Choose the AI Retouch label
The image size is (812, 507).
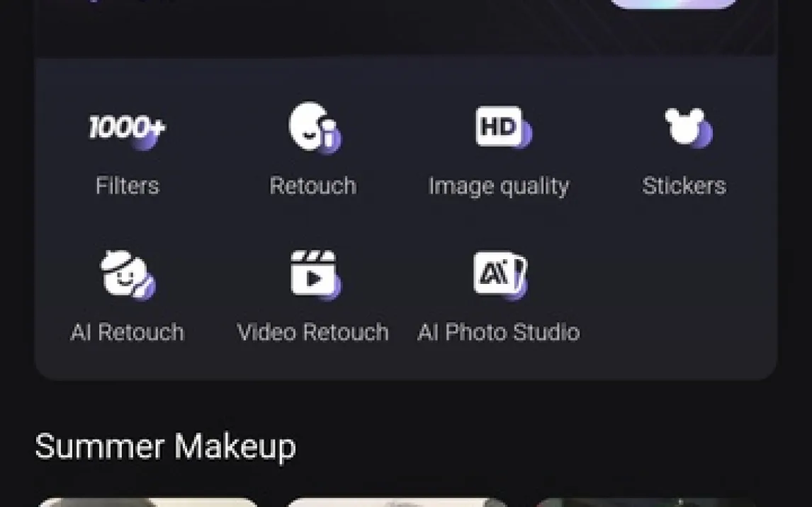point(128,333)
